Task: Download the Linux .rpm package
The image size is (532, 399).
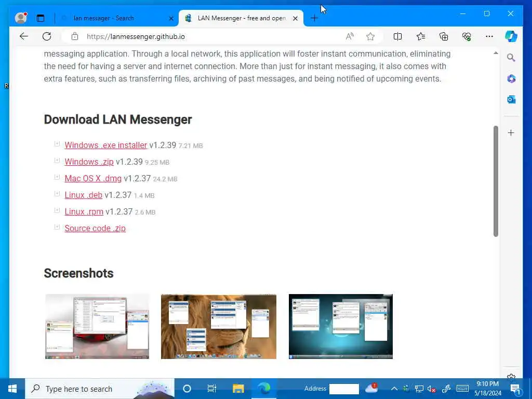Action: (x=84, y=212)
